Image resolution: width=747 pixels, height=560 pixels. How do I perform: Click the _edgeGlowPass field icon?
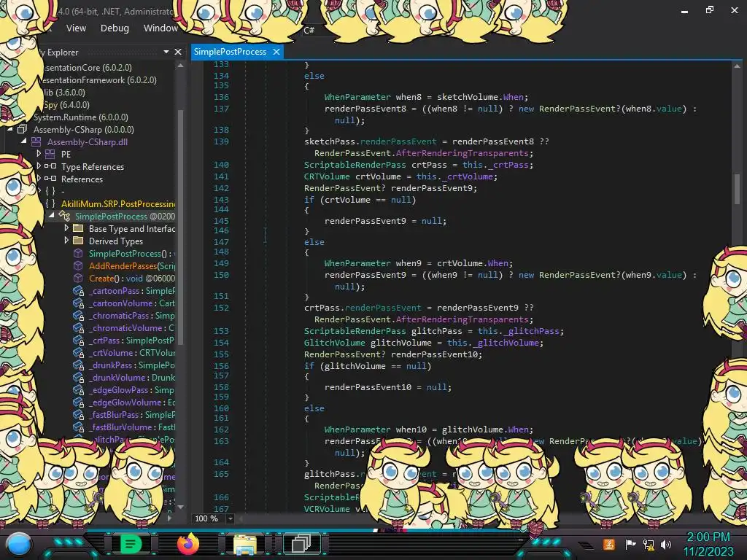tap(79, 389)
